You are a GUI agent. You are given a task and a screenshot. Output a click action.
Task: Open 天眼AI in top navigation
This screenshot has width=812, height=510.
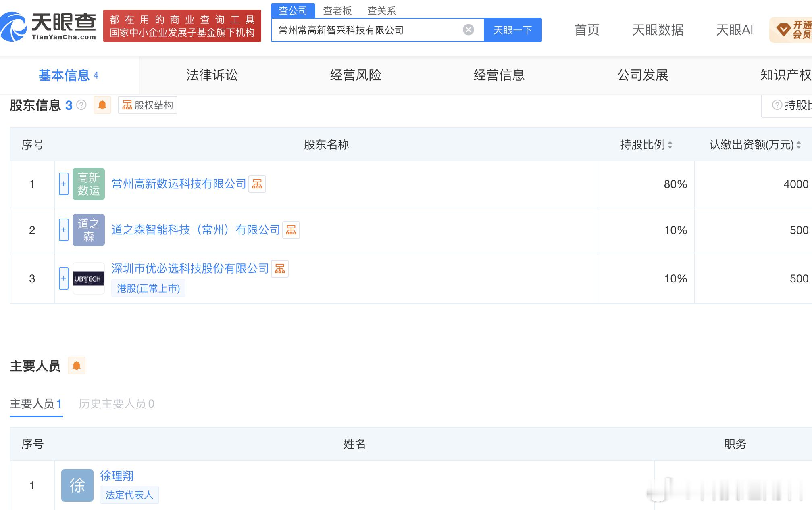(x=735, y=30)
